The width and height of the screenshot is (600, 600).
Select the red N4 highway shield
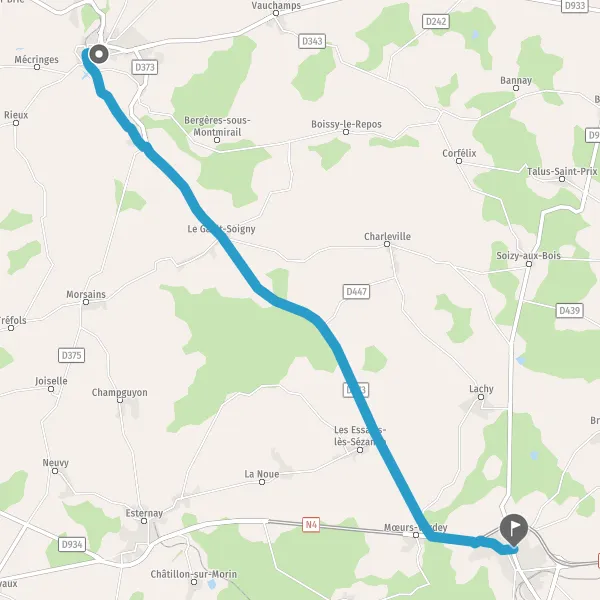click(x=311, y=525)
